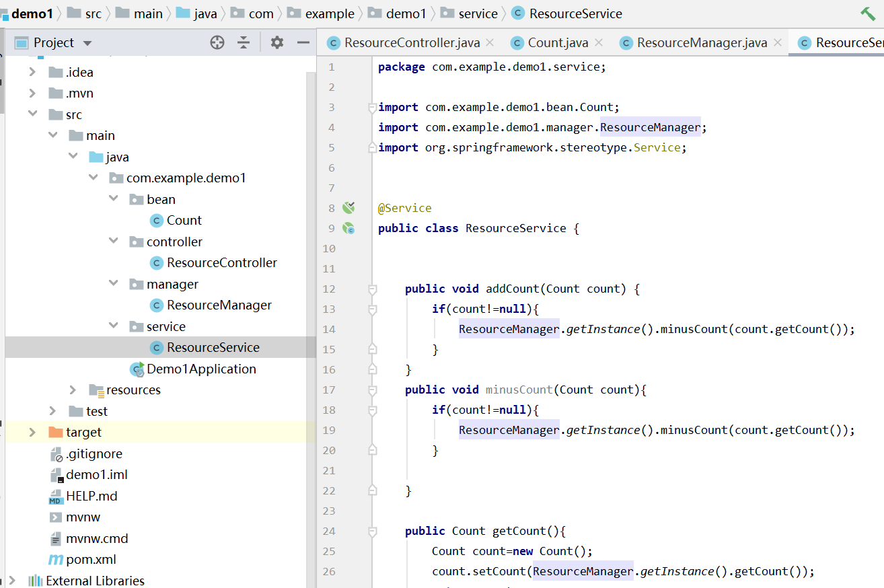884x588 pixels.
Task: Expand the test folder
Action: pyautogui.click(x=52, y=411)
